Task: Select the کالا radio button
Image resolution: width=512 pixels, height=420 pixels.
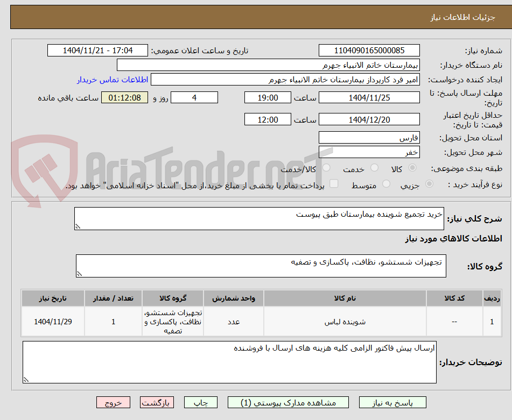Action: coord(412,168)
